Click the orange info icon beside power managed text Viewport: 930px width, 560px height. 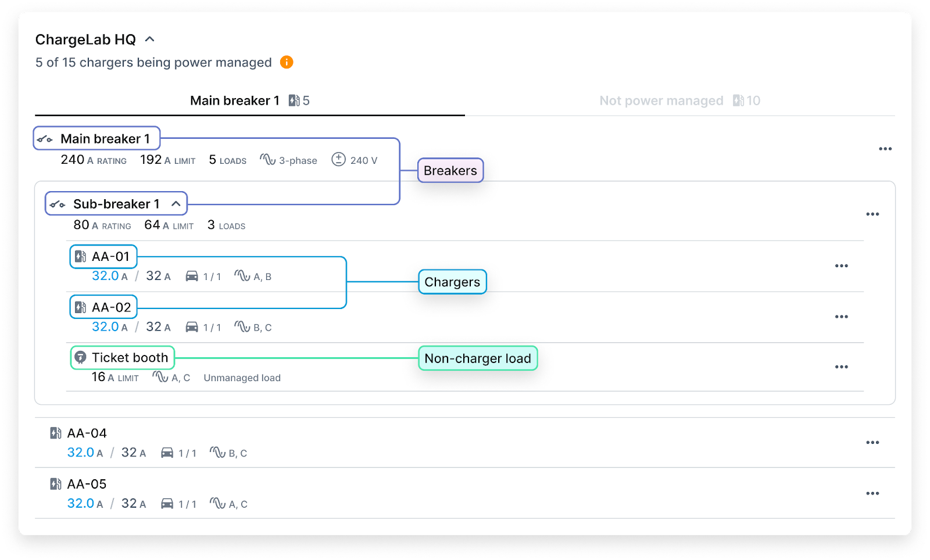pos(287,62)
